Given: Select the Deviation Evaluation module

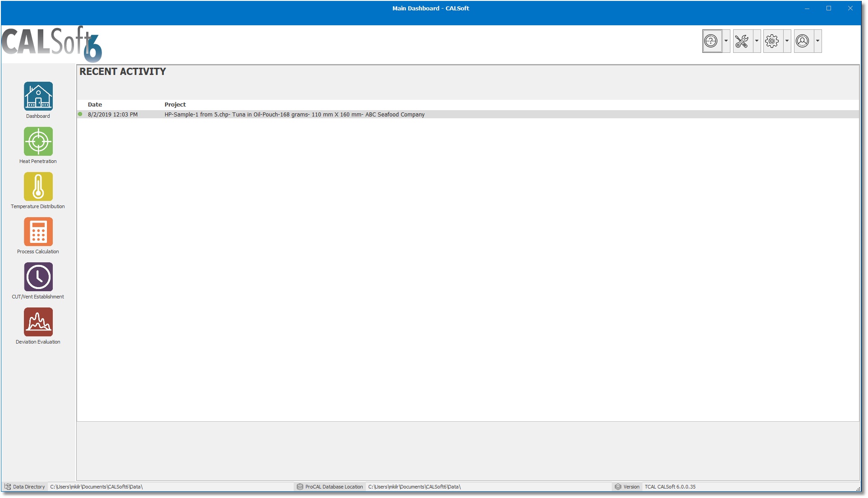Looking at the screenshot, I should (x=38, y=322).
